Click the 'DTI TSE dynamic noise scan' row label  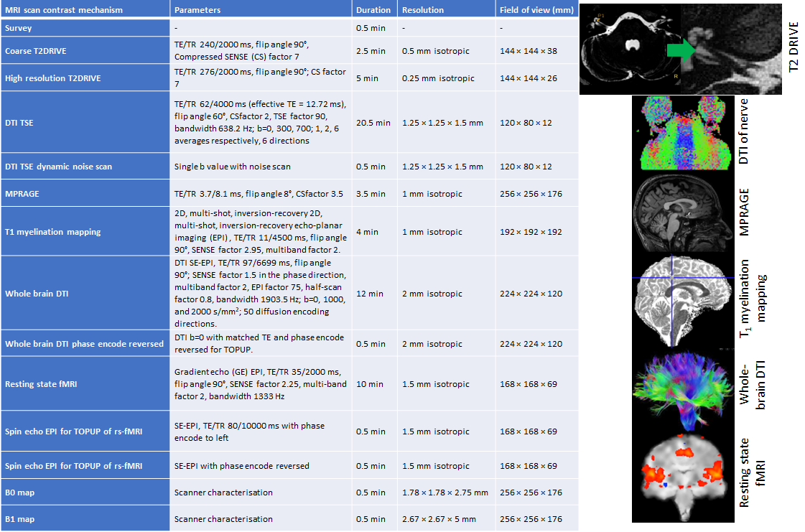point(58,167)
